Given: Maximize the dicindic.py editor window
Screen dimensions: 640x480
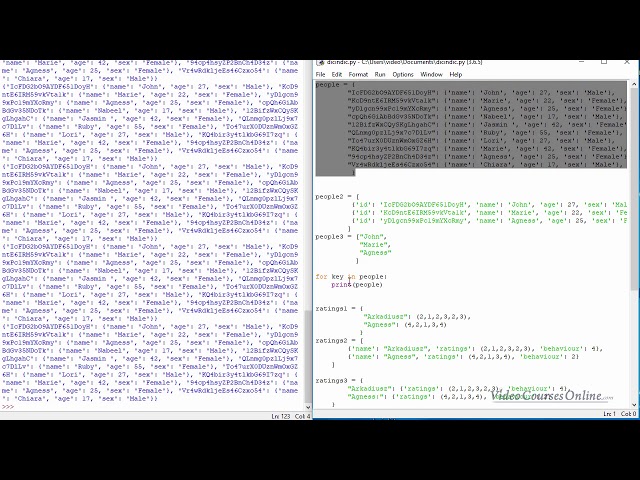Looking at the screenshot, I should pyautogui.click(x=604, y=62).
